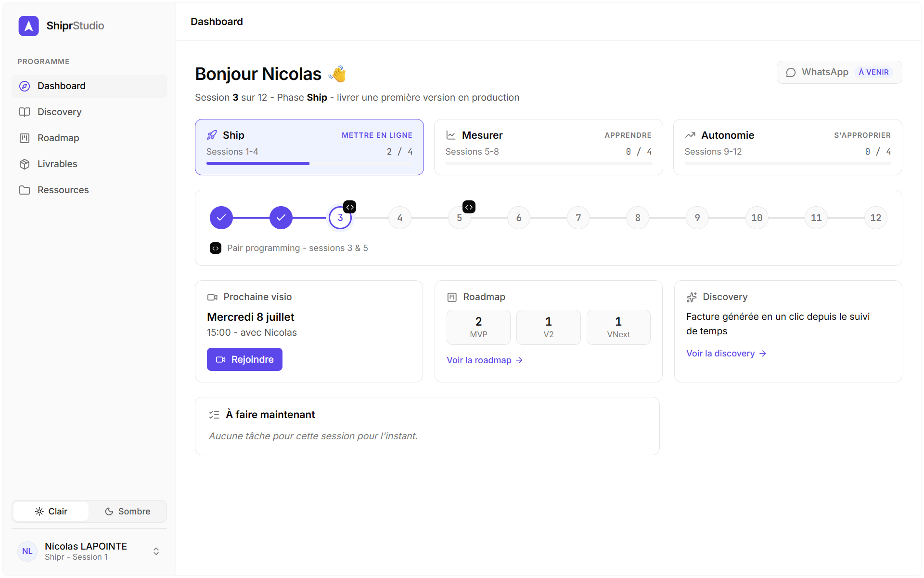Viewport: 924px width, 578px height.
Task: Click the À faire maintenant checklist icon
Action: pos(214,415)
